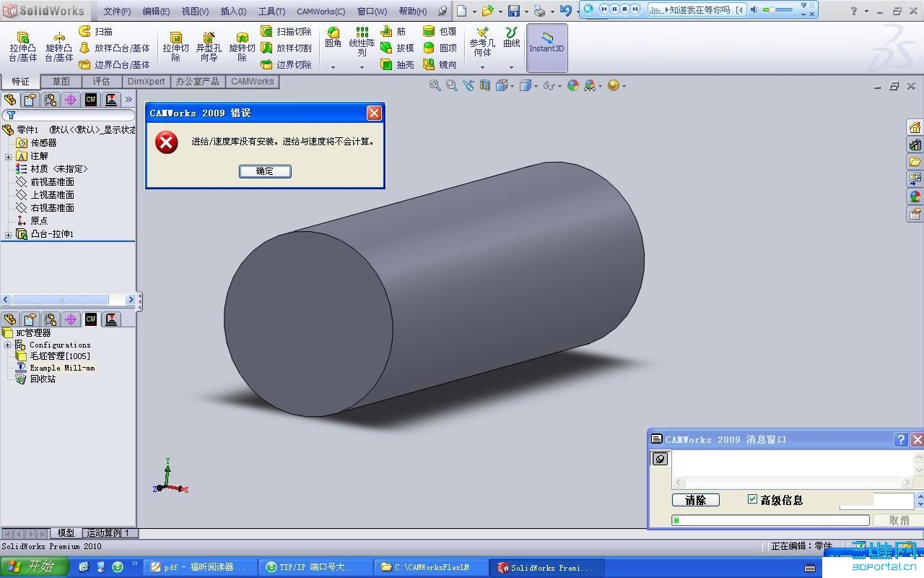Click the 取消 button beside the progress bar
The image size is (924, 578).
899,520
